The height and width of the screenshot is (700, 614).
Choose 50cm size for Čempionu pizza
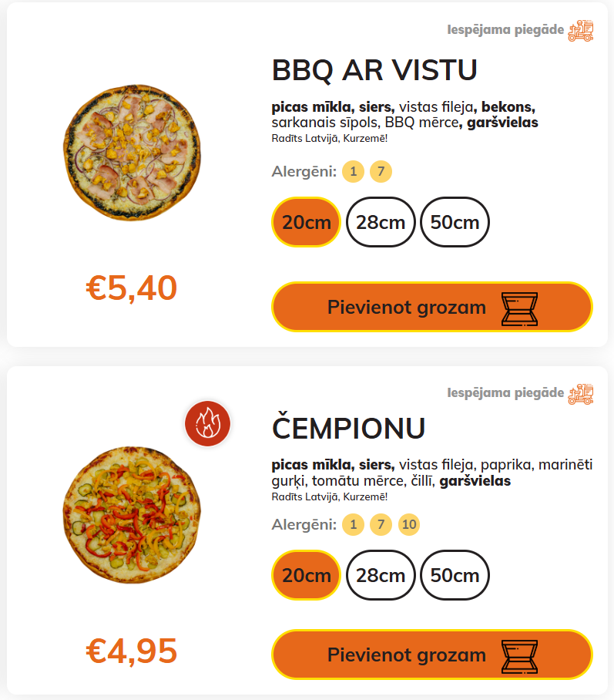pos(455,575)
